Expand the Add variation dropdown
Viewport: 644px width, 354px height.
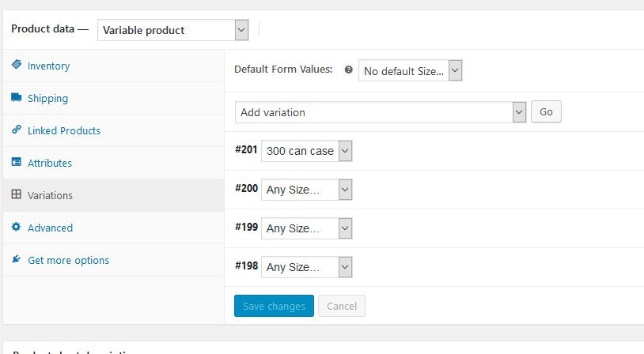tap(381, 112)
